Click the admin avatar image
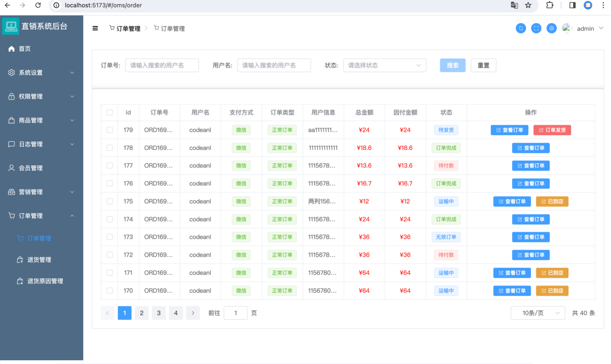The image size is (611, 364). point(567,28)
